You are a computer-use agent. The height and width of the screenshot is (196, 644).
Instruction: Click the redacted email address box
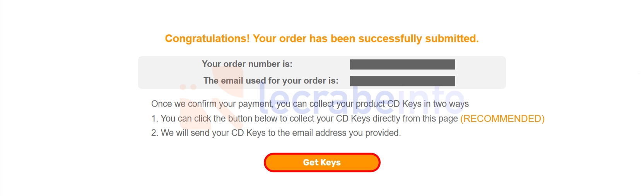402,81
